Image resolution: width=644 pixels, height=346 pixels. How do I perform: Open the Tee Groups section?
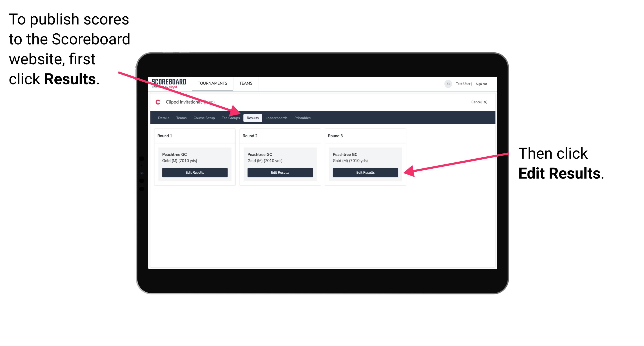tap(230, 118)
